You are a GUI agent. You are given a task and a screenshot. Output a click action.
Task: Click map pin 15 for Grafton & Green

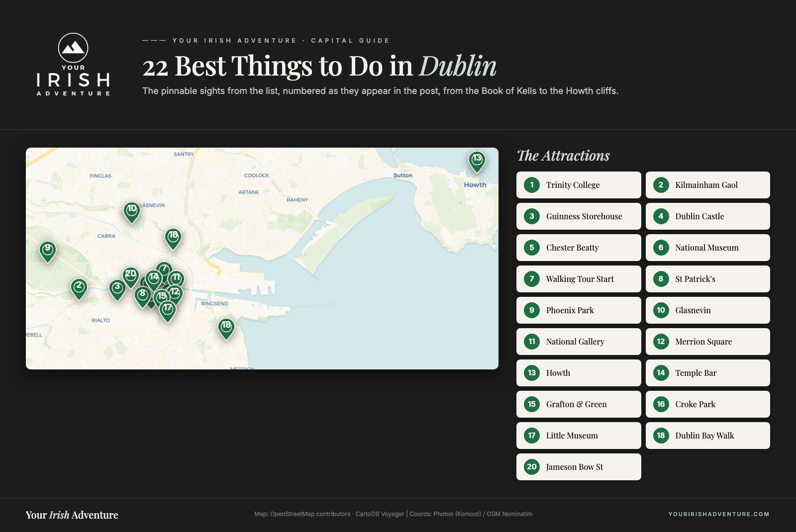pos(162,298)
